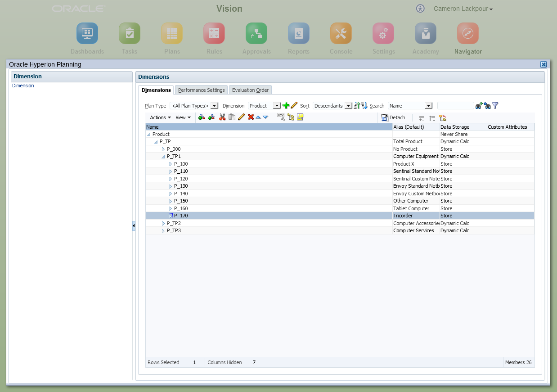Click the Move Down blue arrow icon
Screen dimensions: 557x392
click(265, 117)
